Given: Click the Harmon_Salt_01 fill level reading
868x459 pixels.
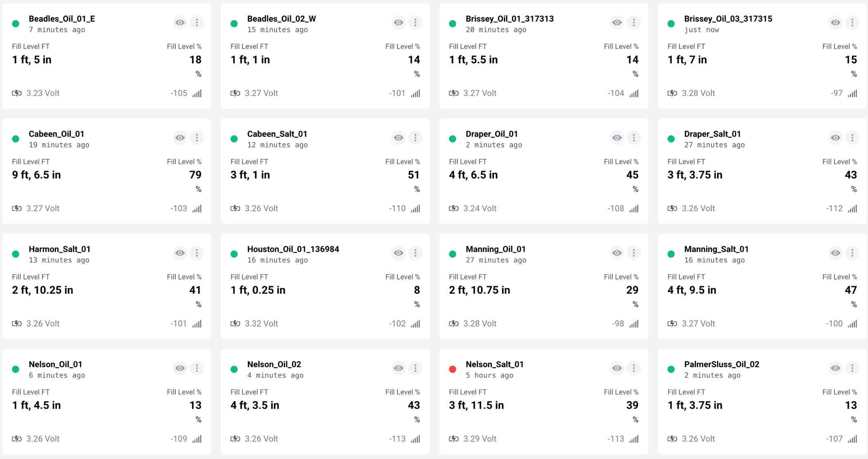Looking at the screenshot, I should coord(43,290).
